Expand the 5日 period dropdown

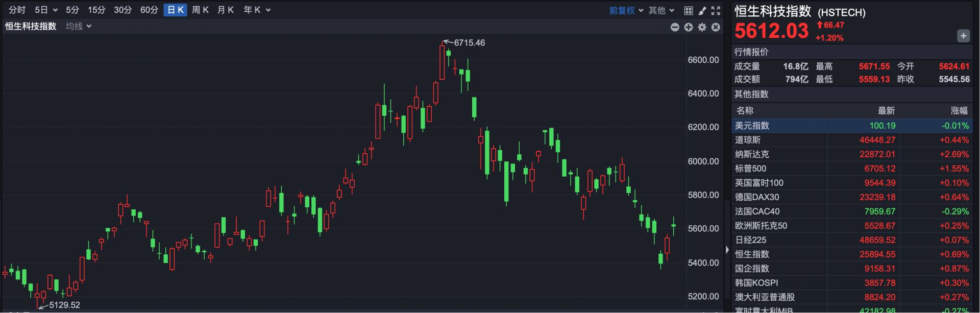46,10
